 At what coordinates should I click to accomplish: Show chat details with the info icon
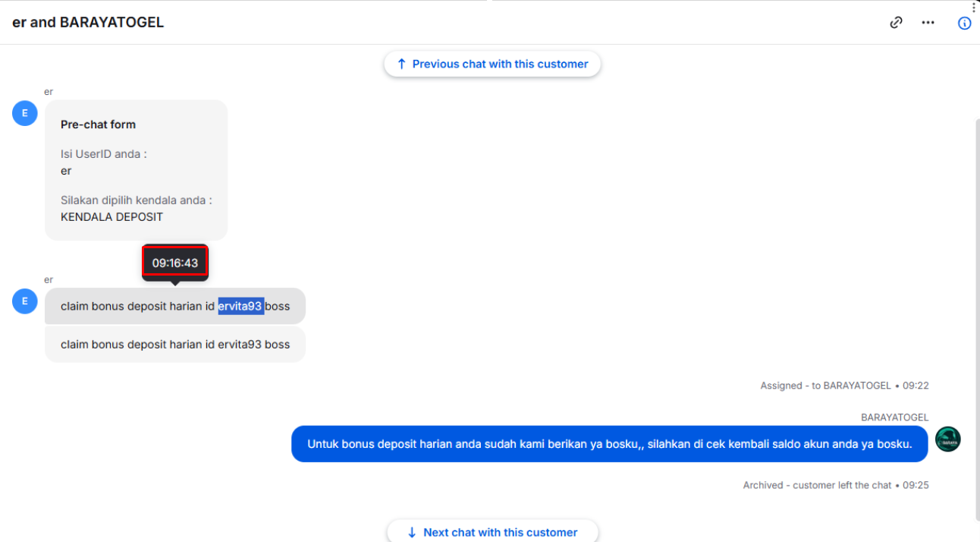click(964, 23)
